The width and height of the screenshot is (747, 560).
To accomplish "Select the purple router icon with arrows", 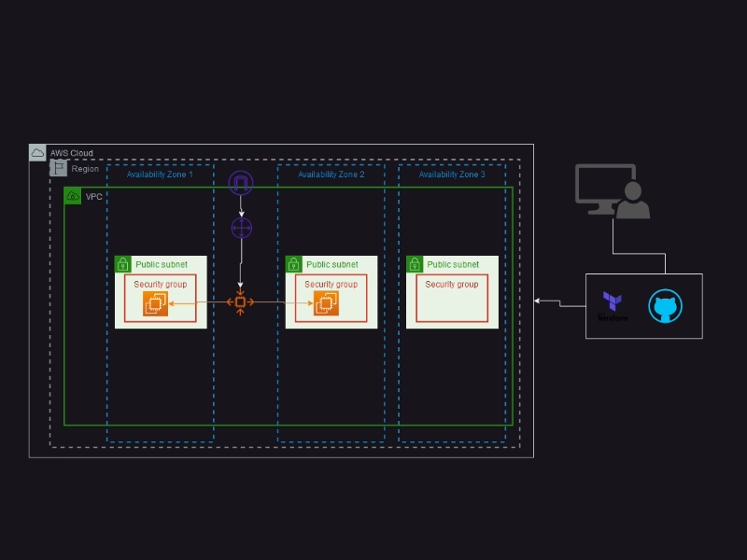I will pos(242,228).
